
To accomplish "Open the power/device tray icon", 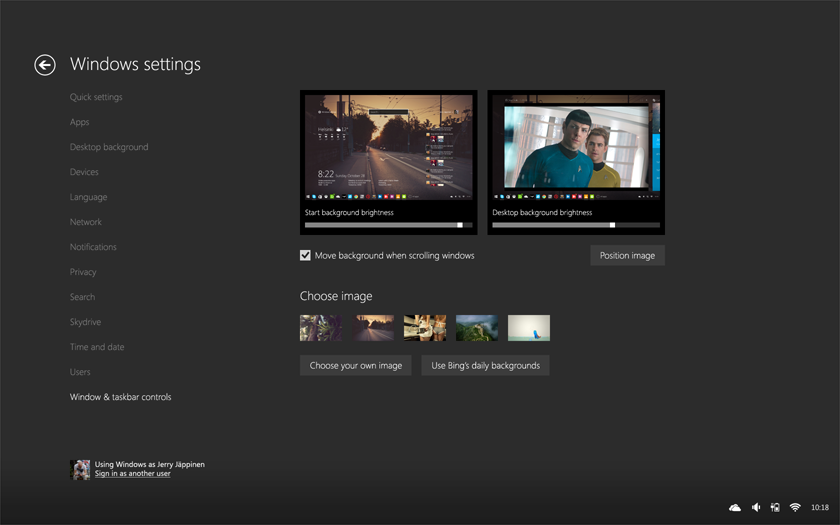I will pos(775,507).
